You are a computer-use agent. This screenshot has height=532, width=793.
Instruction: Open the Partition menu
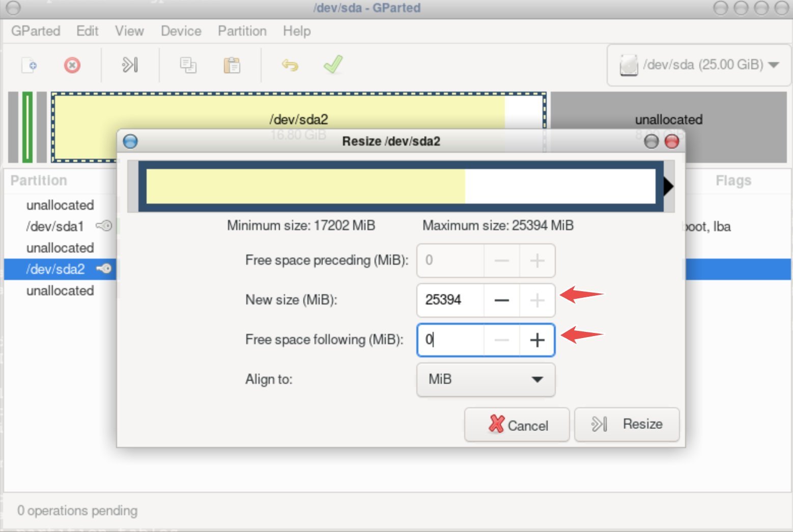click(x=242, y=31)
